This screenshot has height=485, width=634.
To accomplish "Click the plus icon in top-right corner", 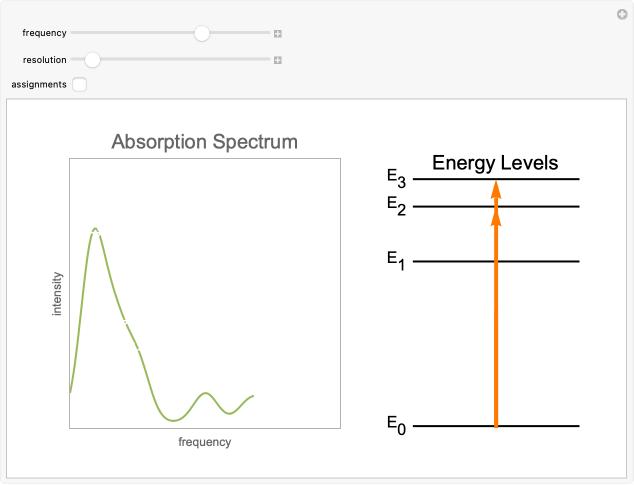I will [x=622, y=14].
